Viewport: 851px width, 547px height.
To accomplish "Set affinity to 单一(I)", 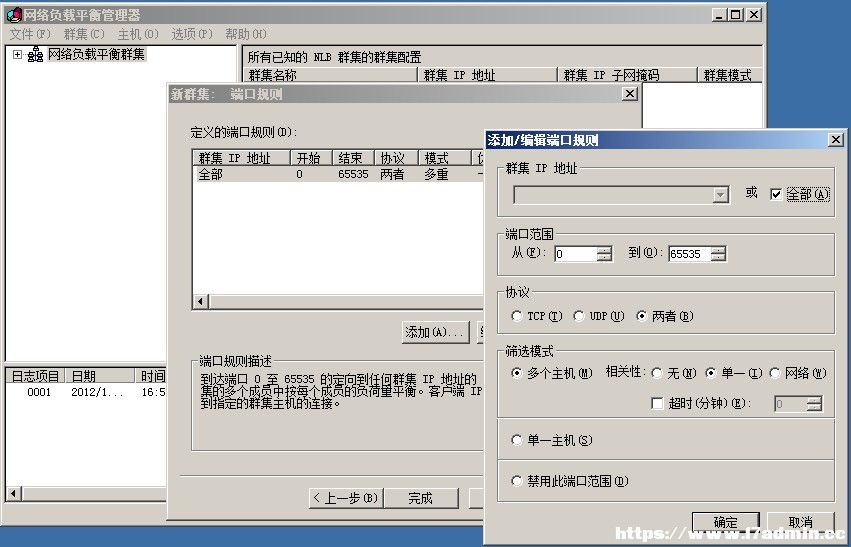I will click(711, 373).
